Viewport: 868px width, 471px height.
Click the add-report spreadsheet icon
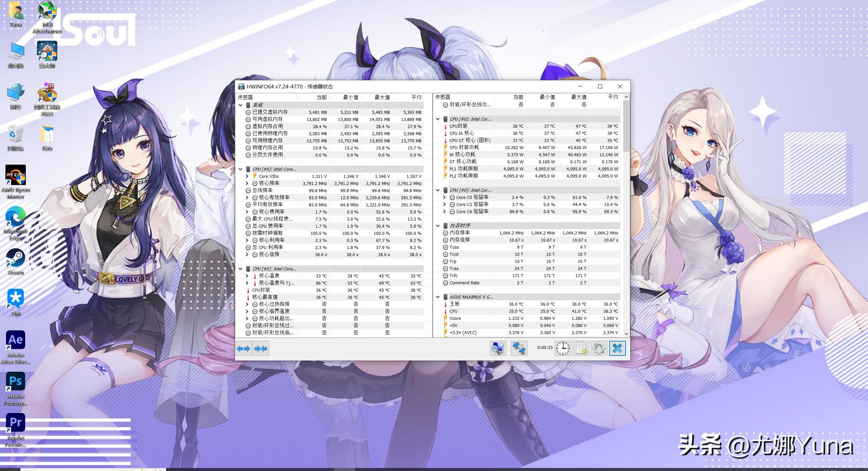(x=582, y=348)
